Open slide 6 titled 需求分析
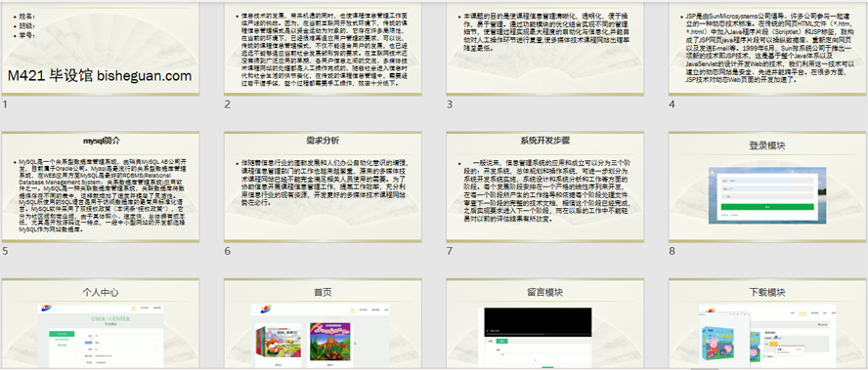Image resolution: width=868 pixels, height=370 pixels. coord(323,186)
